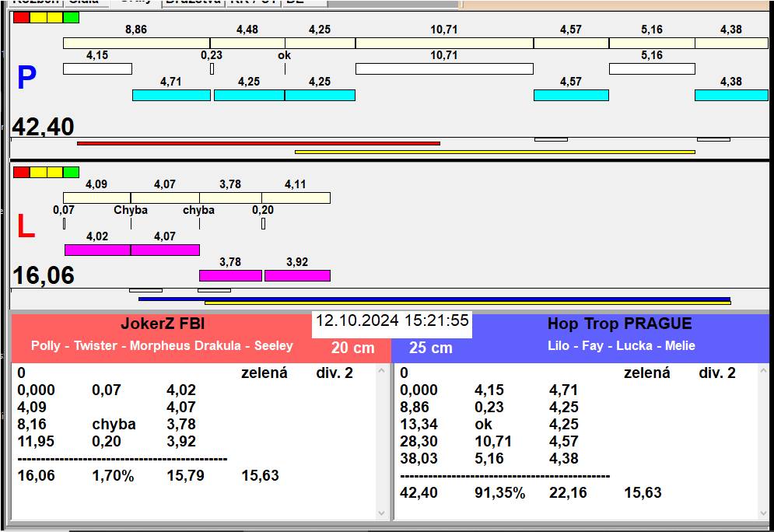Click scroll-down arrow in Hop Trop PRAGUE results panel
Image resolution: width=774 pixels, height=532 pixels.
pos(764,513)
